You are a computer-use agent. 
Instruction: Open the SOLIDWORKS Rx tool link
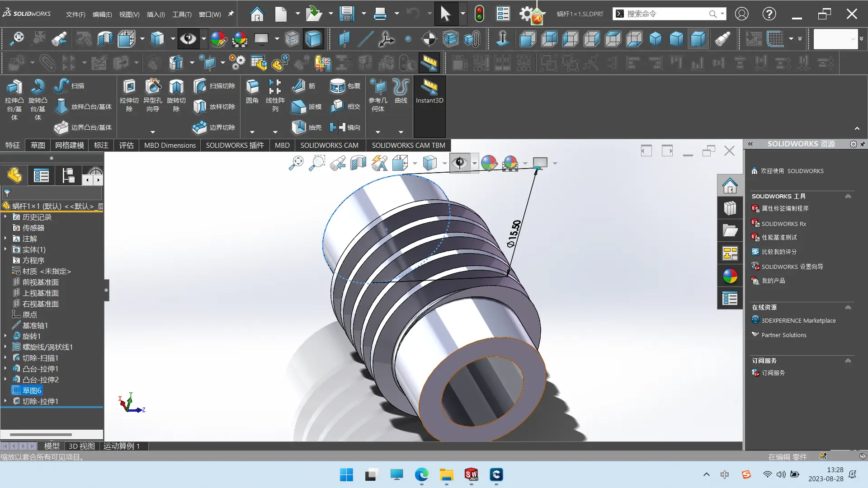[784, 224]
